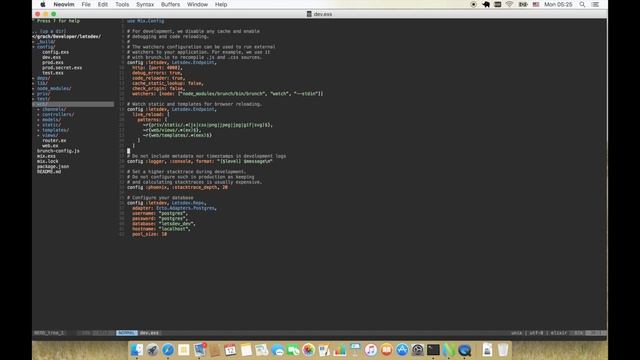Collapse the config folder in tree
Viewport: 640px width, 360px height.
(x=46, y=47)
